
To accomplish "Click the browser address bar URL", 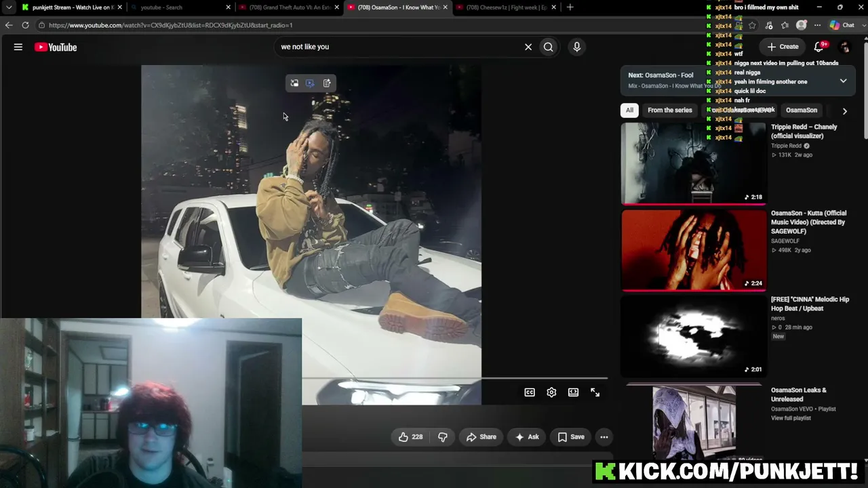I will 171,25.
